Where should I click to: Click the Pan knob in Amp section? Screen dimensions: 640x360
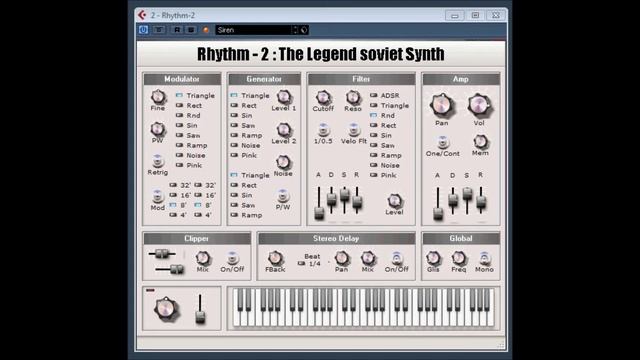coord(441,104)
